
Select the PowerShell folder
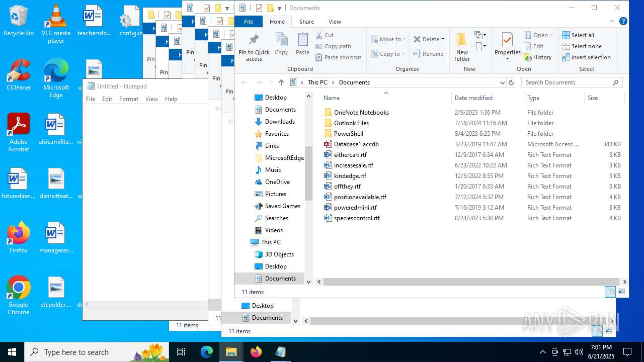coord(349,134)
